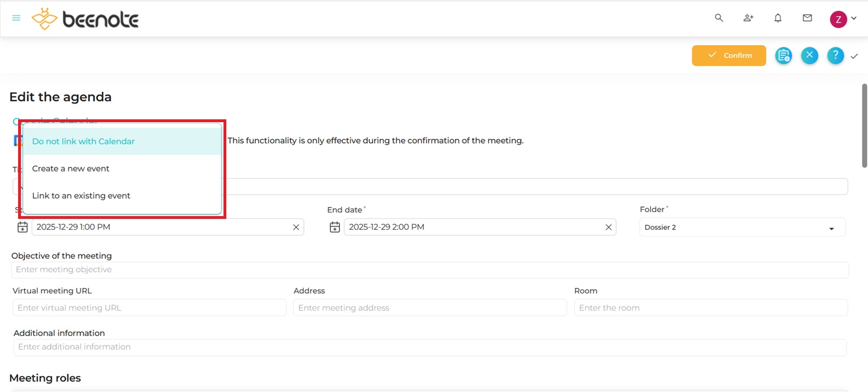Click the blue X cancel icon
Image resolution: width=868 pixels, height=392 pixels.
(809, 55)
